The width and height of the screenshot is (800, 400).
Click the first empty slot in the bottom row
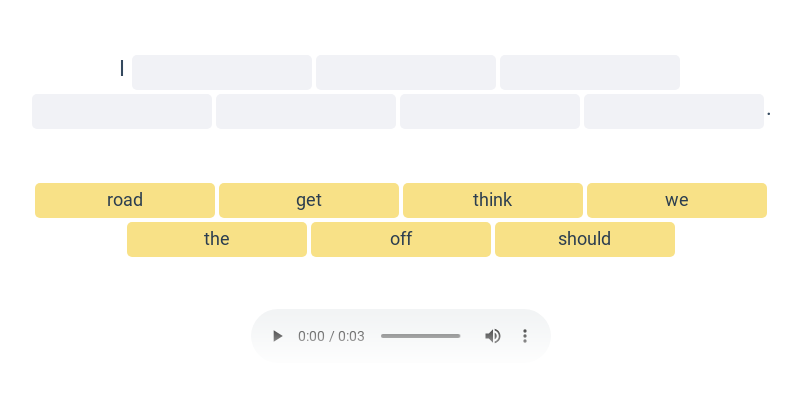point(122,111)
